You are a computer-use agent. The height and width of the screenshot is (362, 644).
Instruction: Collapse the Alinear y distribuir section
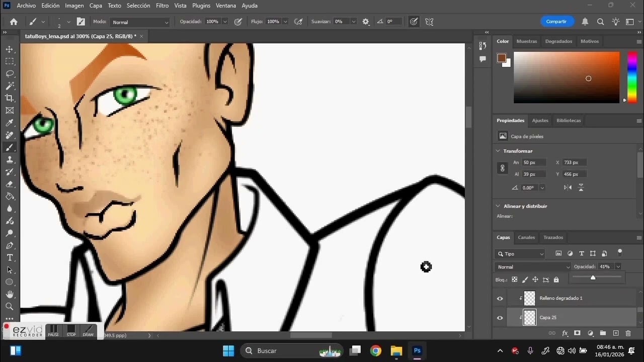498,206
